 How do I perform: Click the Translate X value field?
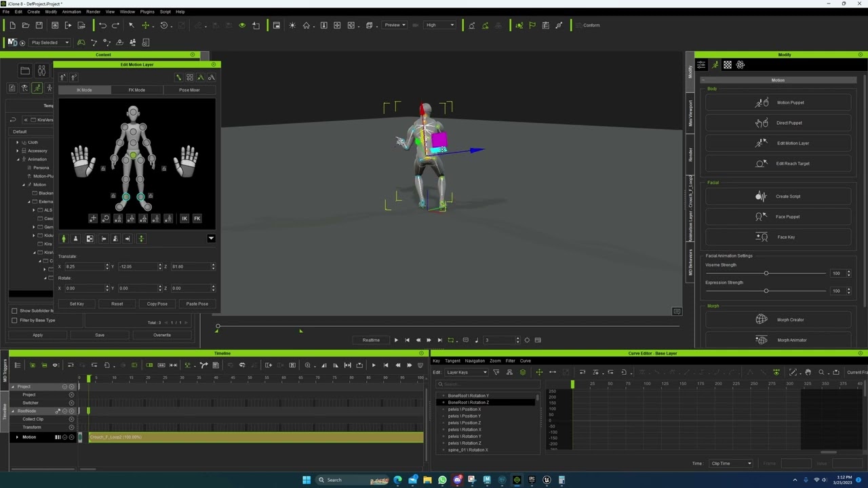pos(85,266)
